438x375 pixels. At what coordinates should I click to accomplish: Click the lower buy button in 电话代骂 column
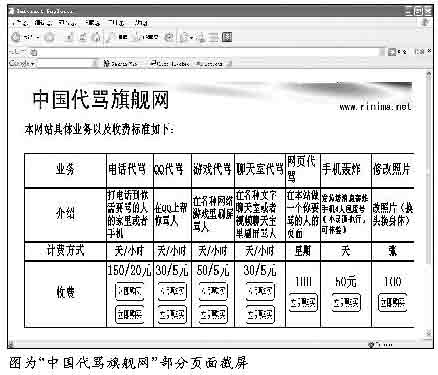129,314
